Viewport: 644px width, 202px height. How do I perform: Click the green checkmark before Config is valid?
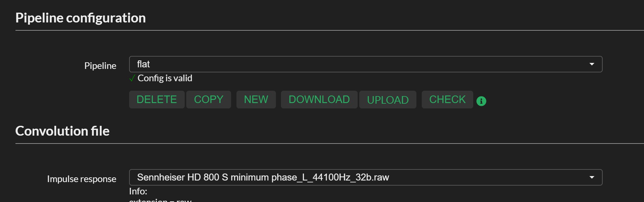pyautogui.click(x=132, y=78)
